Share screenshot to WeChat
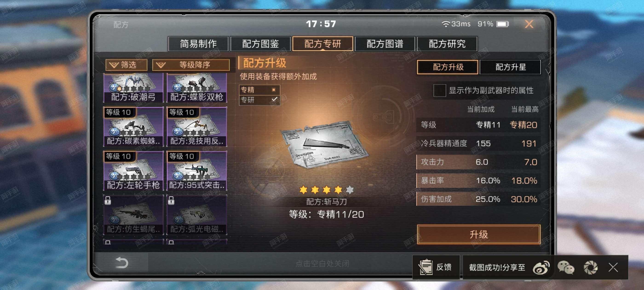 [566, 267]
